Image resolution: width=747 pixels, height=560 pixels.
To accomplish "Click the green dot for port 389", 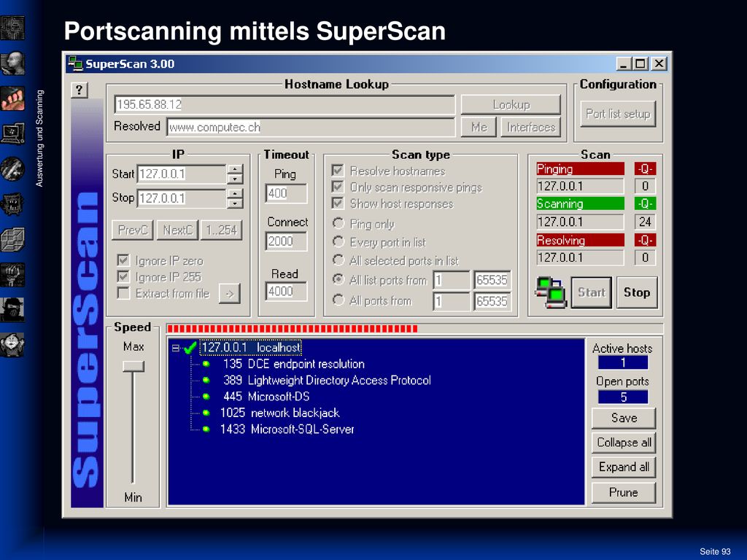I will tap(206, 381).
